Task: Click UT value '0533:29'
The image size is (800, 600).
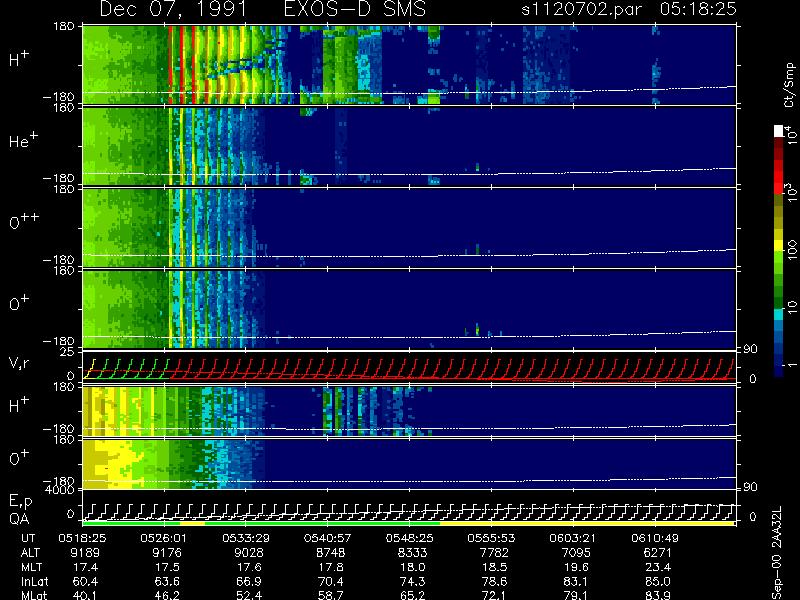Action: [245, 538]
